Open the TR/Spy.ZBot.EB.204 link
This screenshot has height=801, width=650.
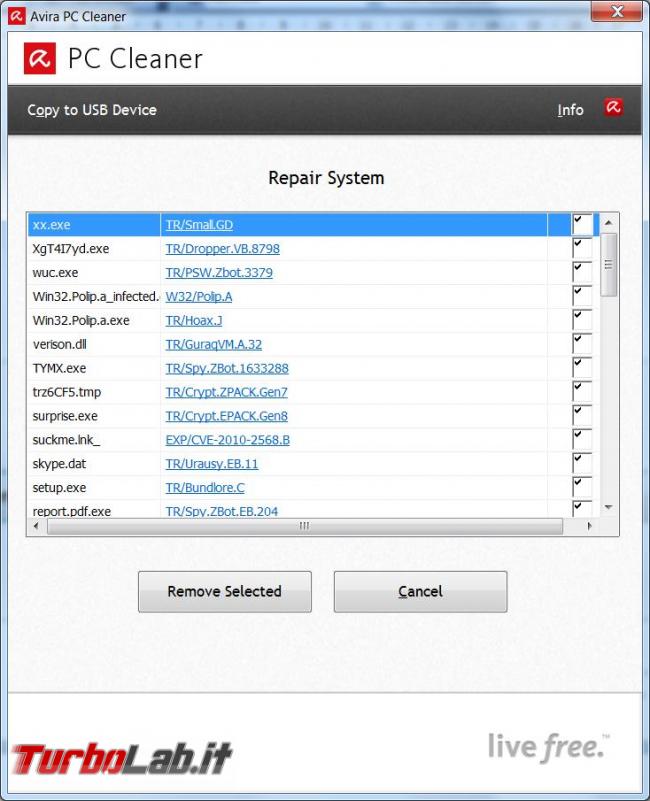click(222, 511)
